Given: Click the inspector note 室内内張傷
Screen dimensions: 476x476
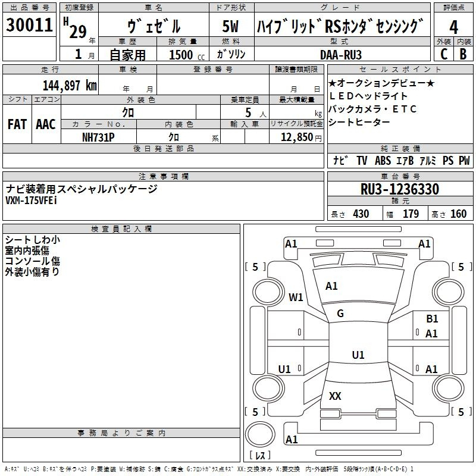Looking at the screenshot, I should coord(27,250).
